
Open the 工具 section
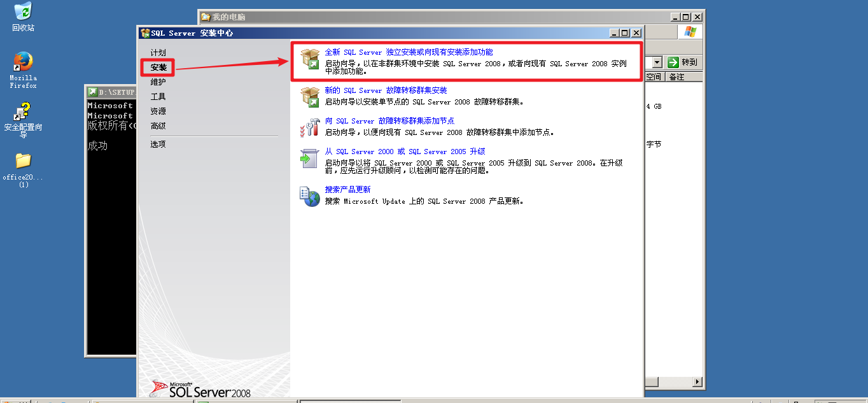[x=157, y=97]
